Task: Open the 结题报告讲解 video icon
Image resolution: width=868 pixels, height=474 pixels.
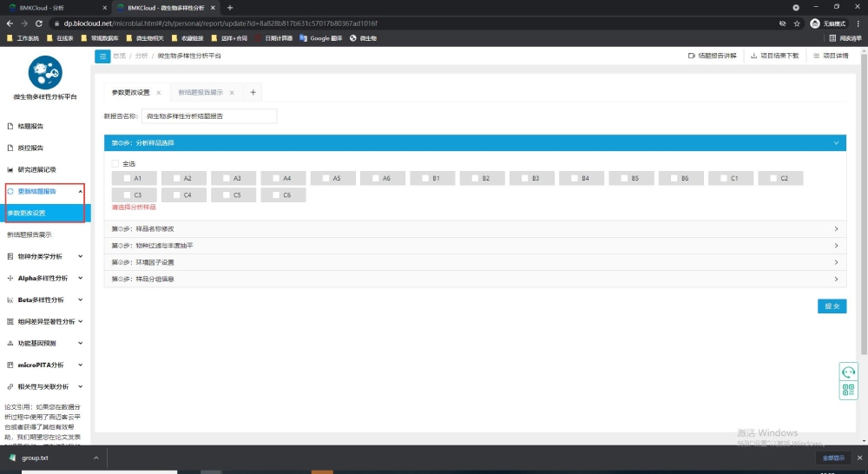Action: click(x=692, y=56)
